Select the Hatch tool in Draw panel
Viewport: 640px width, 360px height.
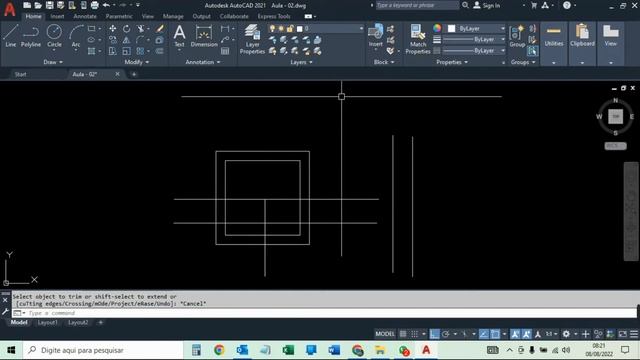(91, 51)
